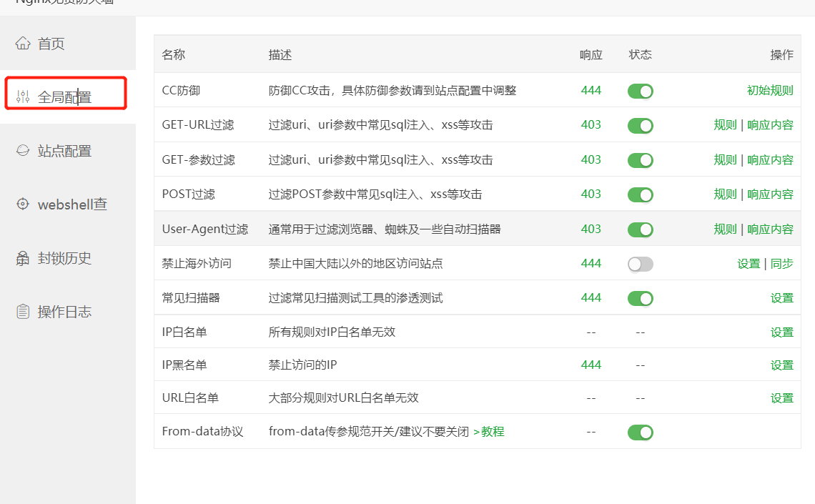Click the 状态 column header
Viewport: 815px width, 504px height.
click(641, 54)
